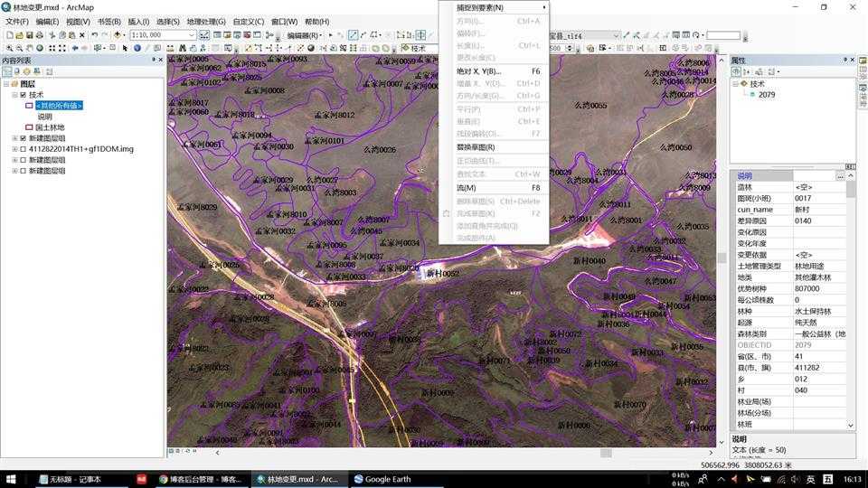Viewport: 868px width, 488px height.
Task: Click the map horizontal scrollbar thumb
Action: pos(606,453)
